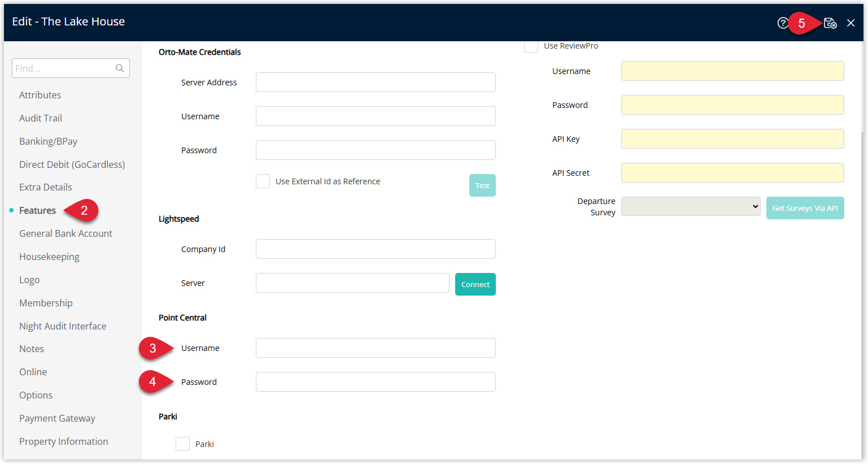The width and height of the screenshot is (868, 464).
Task: Go to Banking/BPay section
Action: (48, 141)
